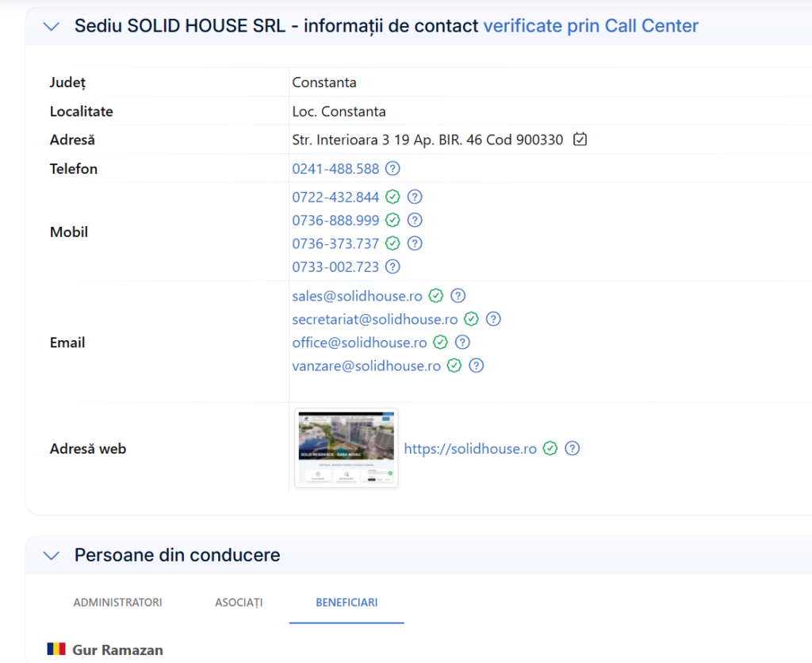Viewport: 812px width, 663px height.
Task: Visit https://solidhouse.ro link
Action: [x=470, y=449]
